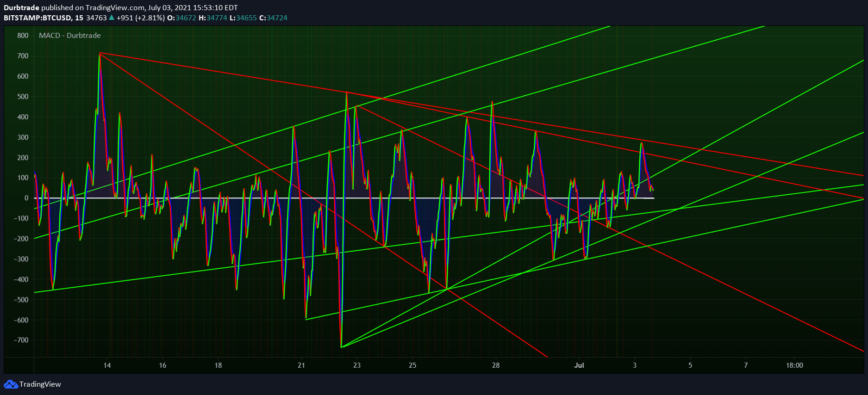Image resolution: width=868 pixels, height=395 pixels.
Task: Click the 21 date label on time axis
Action: point(301,365)
